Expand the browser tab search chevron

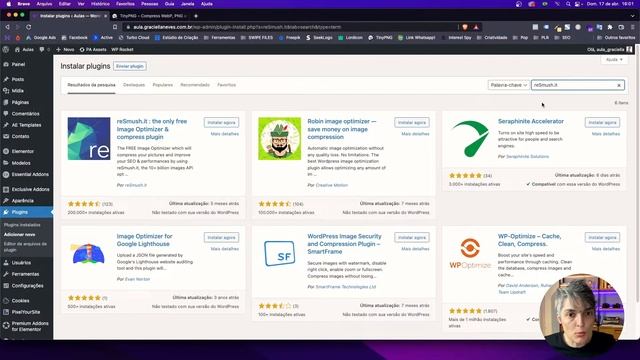(x=632, y=16)
